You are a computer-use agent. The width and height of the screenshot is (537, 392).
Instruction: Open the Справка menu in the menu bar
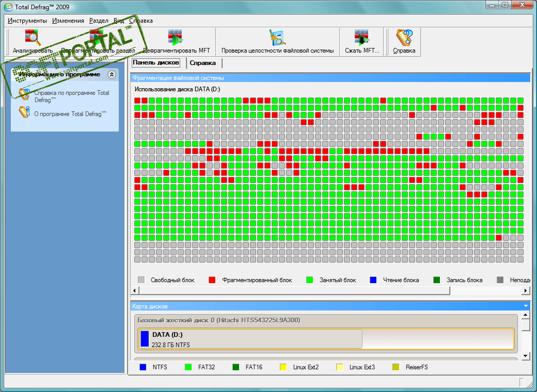click(x=141, y=21)
